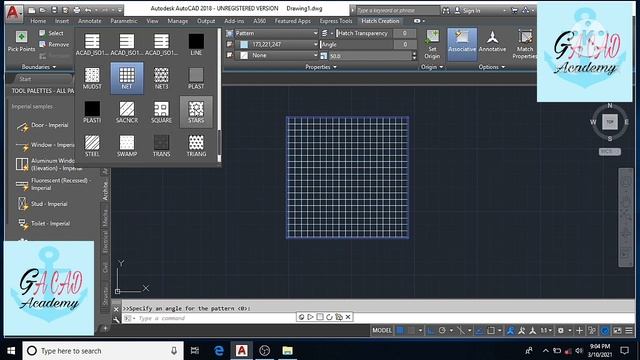Toggle snap mode in status bar
Viewport: 640px width, 360px height.
tap(411, 330)
